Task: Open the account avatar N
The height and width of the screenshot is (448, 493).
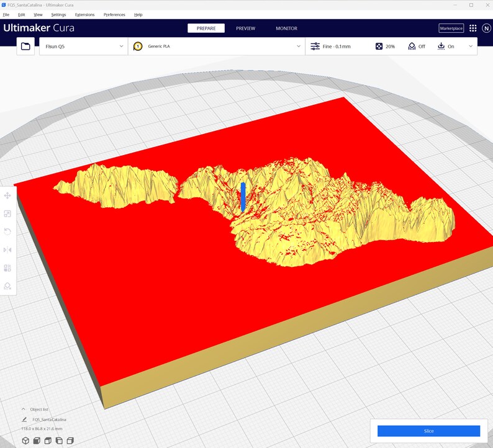Action: click(x=486, y=29)
